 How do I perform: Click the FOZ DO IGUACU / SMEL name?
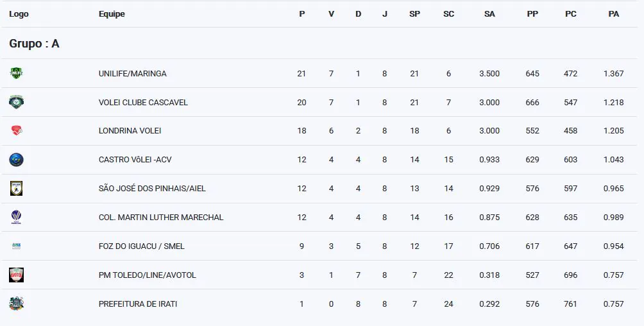click(142, 246)
